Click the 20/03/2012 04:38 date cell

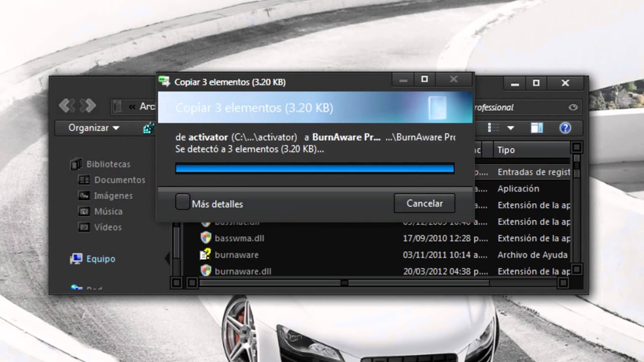coord(445,271)
